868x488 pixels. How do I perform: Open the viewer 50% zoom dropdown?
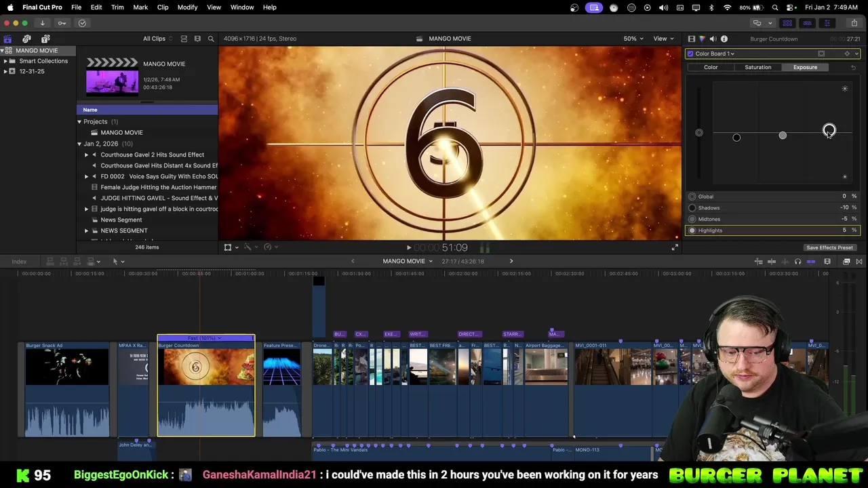click(633, 39)
